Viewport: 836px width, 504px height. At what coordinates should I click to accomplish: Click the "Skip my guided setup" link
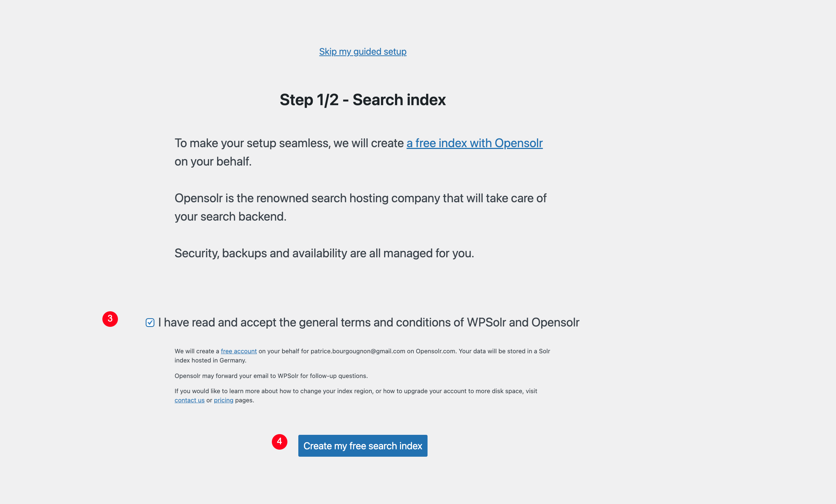(363, 52)
